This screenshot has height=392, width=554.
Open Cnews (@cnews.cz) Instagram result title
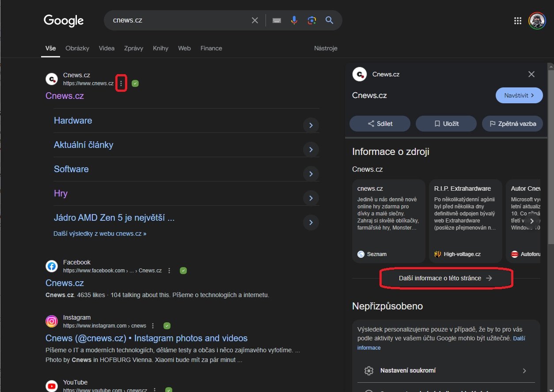[x=146, y=338]
